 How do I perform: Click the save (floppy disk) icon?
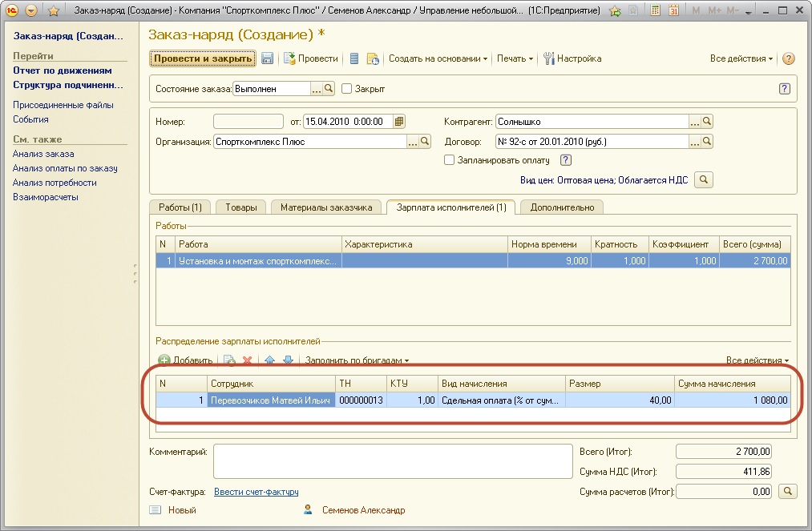(x=268, y=58)
